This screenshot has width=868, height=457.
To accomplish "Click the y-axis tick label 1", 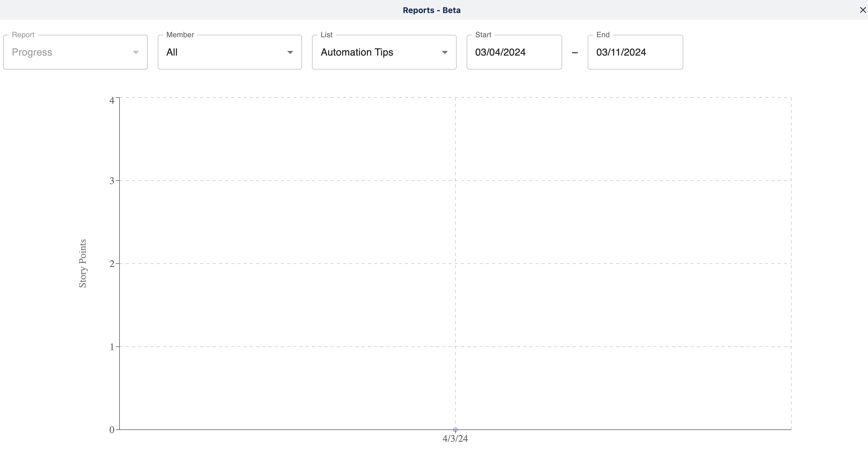I will tap(112, 347).
